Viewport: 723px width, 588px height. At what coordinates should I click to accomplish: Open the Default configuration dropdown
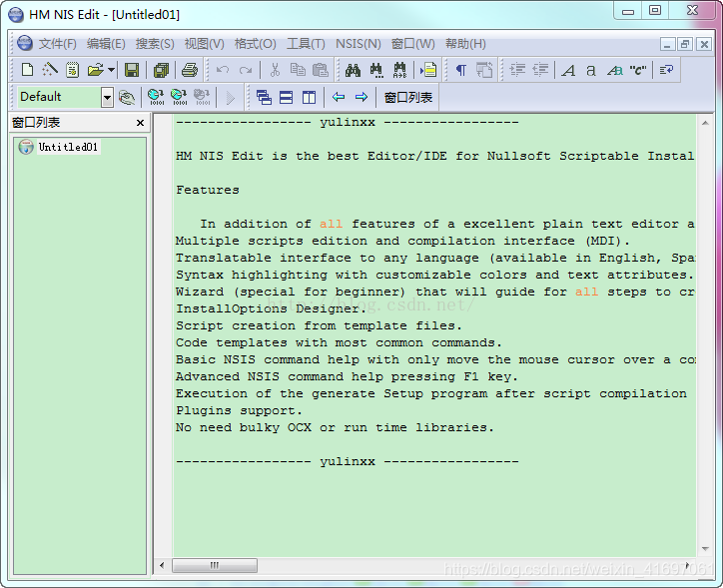pos(107,97)
